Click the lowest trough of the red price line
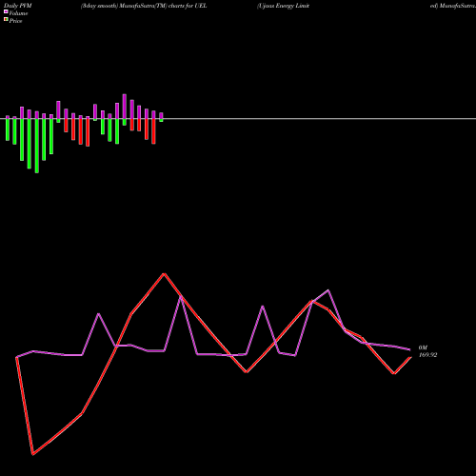 point(33,454)
